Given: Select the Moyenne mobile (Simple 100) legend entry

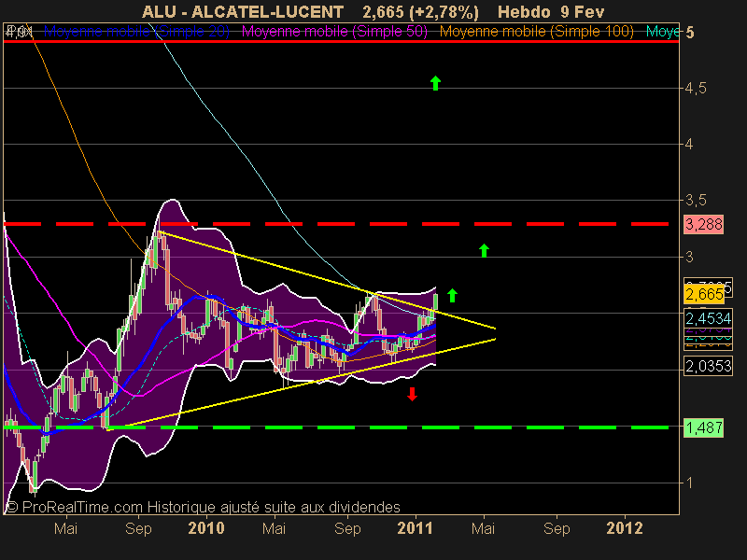Looking at the screenshot, I should [x=536, y=32].
